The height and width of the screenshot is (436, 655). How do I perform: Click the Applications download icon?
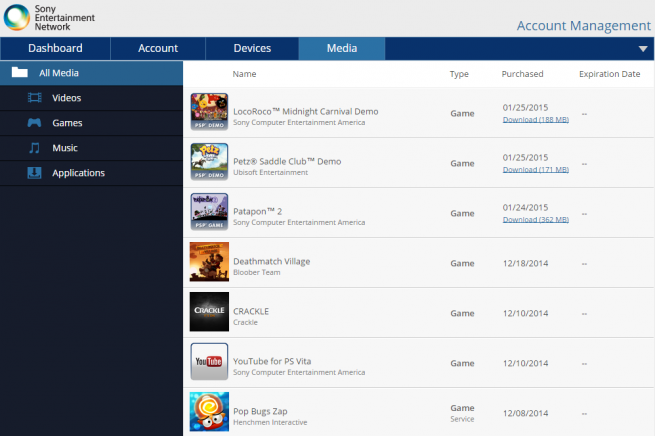[34, 173]
